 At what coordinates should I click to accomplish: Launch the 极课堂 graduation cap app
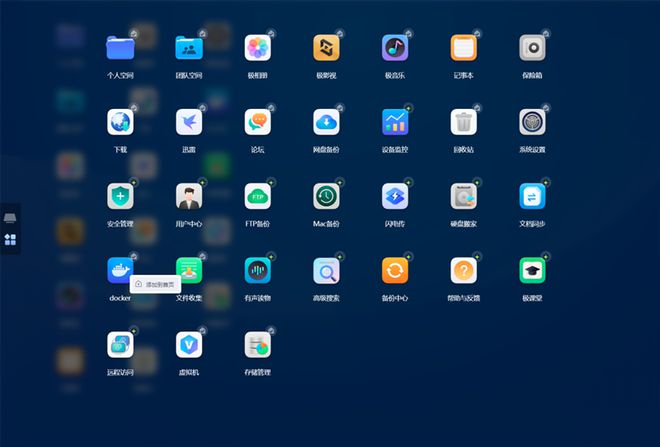532,270
